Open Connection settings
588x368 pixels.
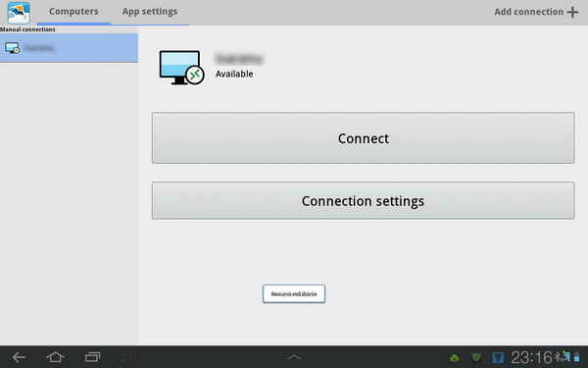point(363,200)
